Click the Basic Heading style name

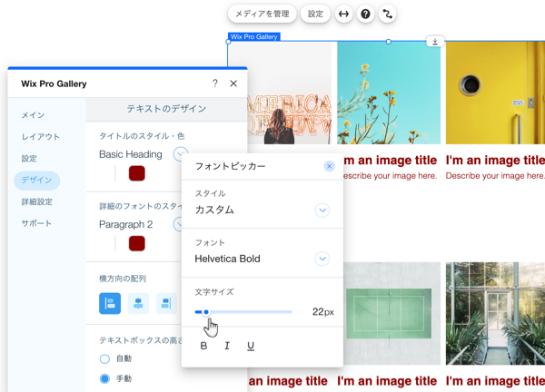(131, 154)
